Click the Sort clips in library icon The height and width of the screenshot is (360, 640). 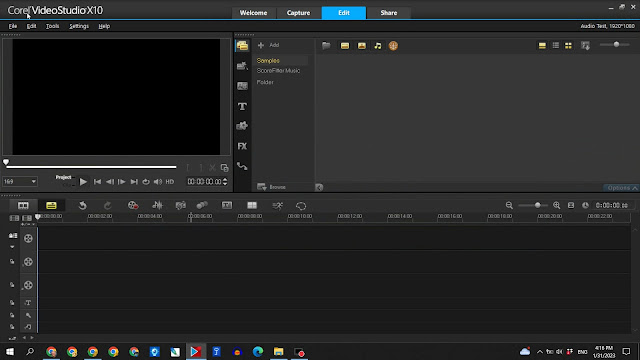pos(585,46)
